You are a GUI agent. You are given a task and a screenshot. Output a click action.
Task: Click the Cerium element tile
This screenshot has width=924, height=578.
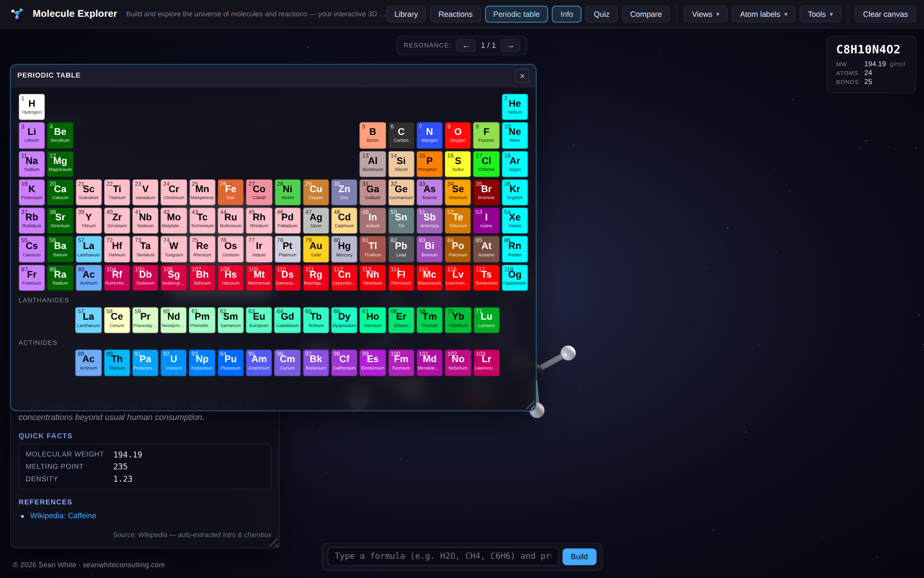[x=117, y=320]
